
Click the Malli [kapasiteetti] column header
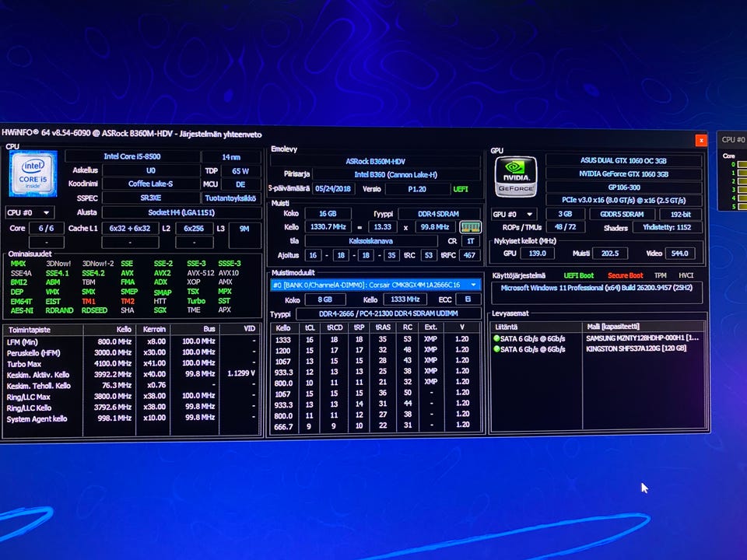pos(644,327)
